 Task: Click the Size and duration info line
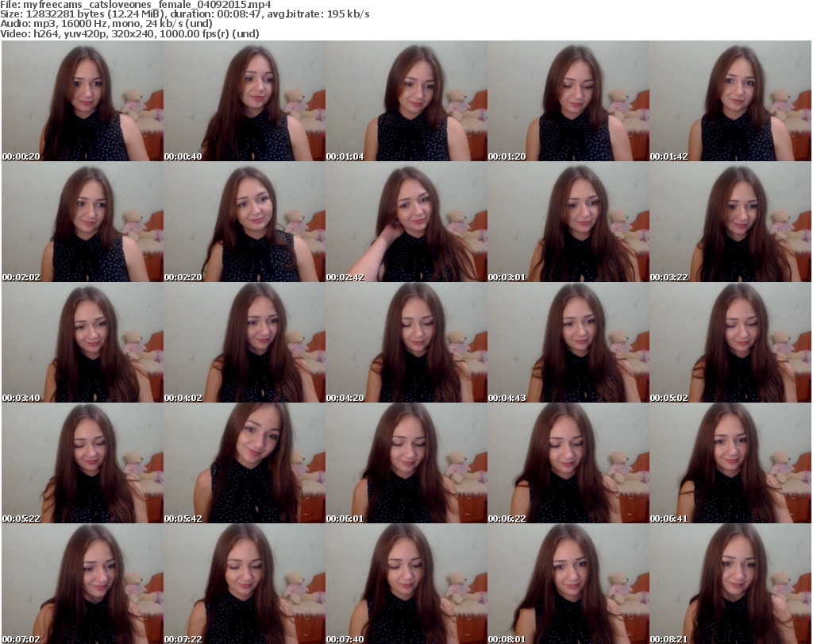184,14
